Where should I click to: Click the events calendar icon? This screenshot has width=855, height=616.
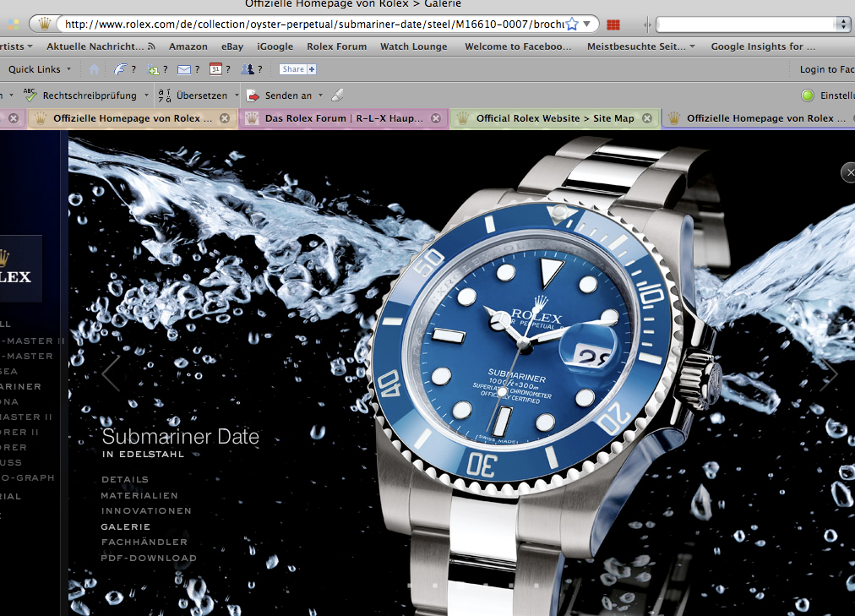click(x=215, y=69)
